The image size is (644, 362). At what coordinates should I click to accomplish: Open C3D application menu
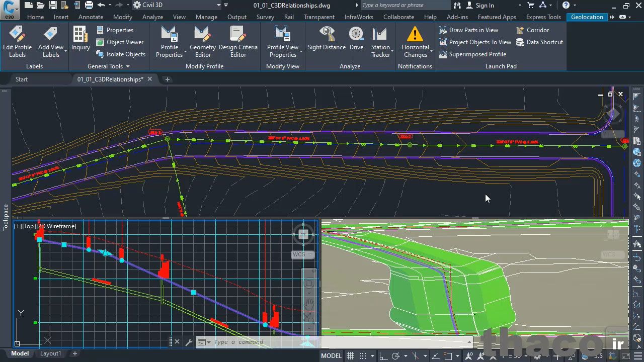pos(10,9)
